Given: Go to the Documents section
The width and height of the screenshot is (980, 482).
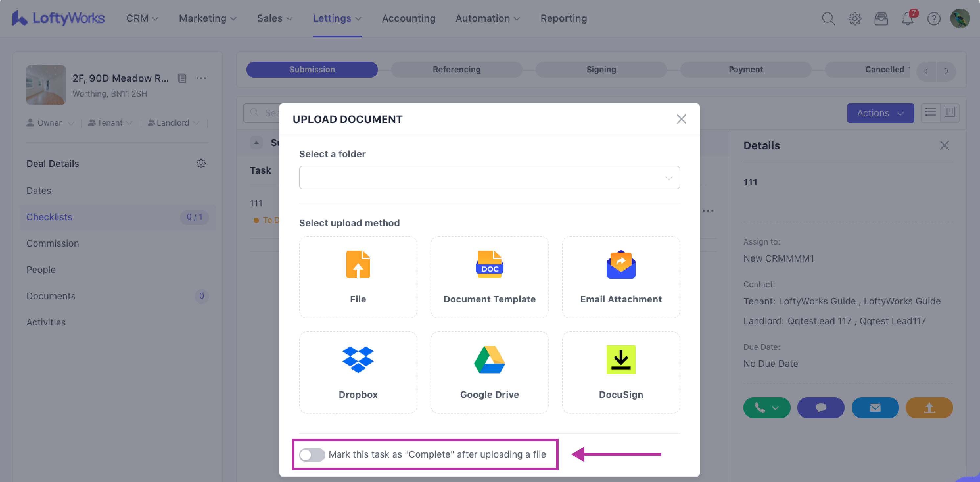Looking at the screenshot, I should point(51,296).
